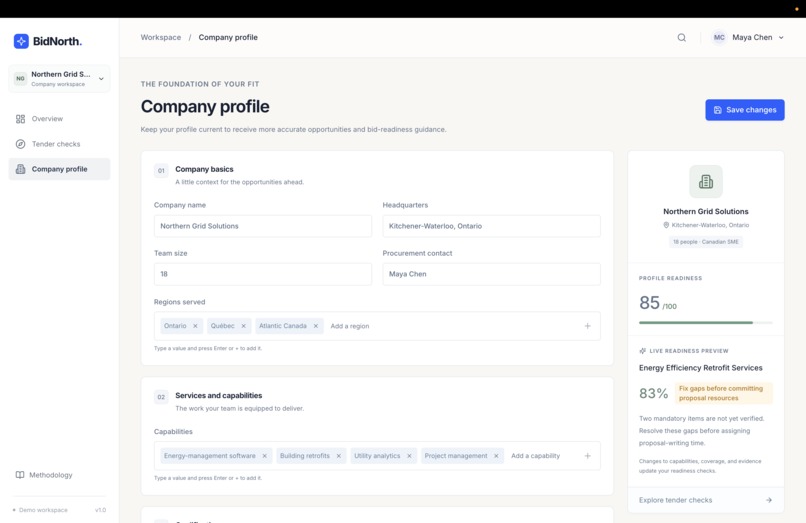The image size is (806, 523).
Task: Click the Company name input field
Action: click(x=263, y=226)
